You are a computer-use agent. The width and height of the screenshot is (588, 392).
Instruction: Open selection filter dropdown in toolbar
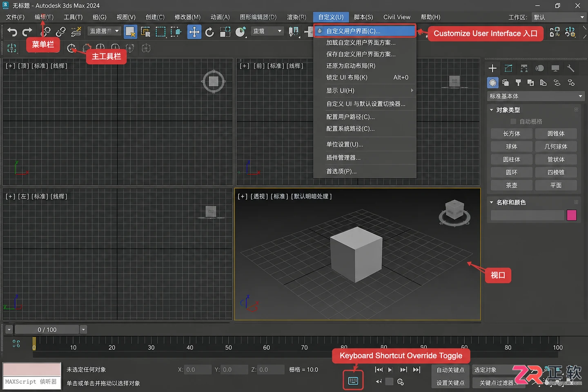coord(104,31)
